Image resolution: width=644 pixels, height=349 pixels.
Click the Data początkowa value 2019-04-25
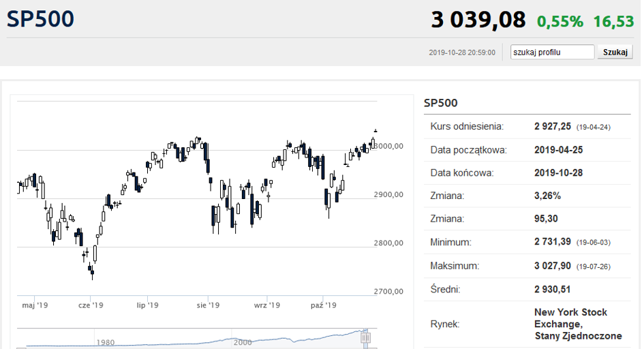click(x=558, y=150)
